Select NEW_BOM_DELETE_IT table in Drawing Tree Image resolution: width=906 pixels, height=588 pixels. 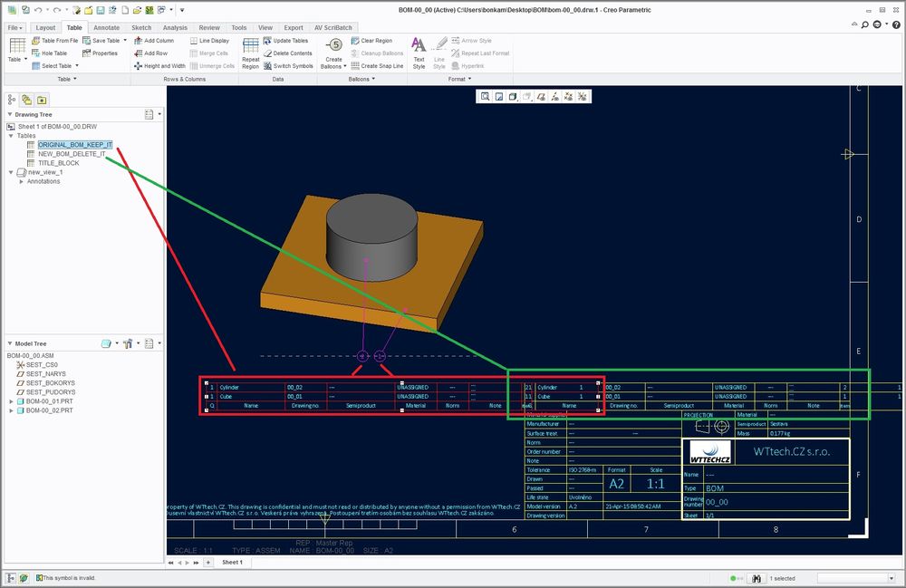[72, 154]
